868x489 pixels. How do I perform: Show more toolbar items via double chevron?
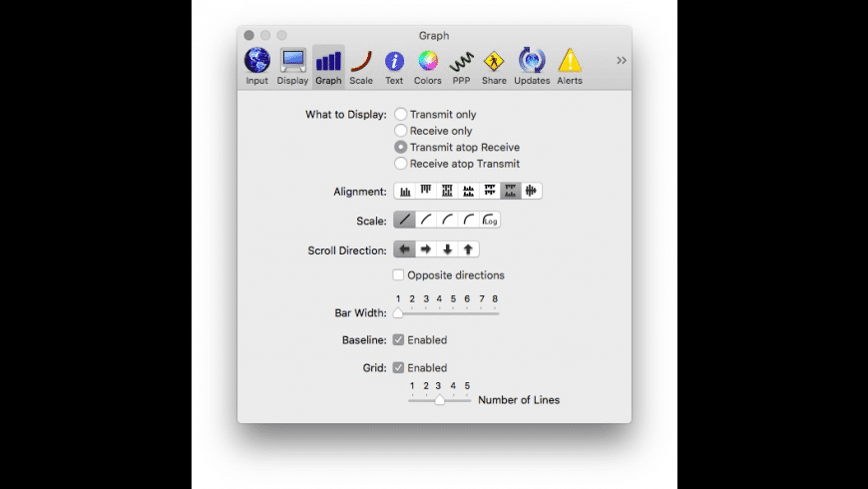coord(622,60)
